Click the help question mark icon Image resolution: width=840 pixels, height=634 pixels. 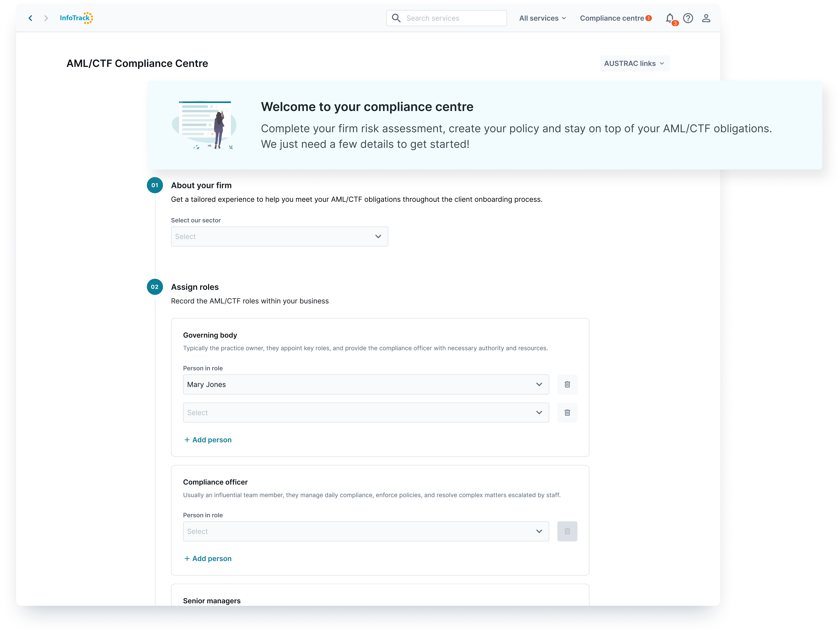(688, 18)
